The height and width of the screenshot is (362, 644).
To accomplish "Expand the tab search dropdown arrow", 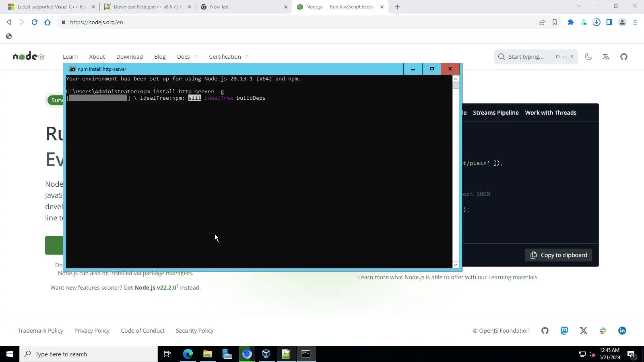I will tap(579, 6).
